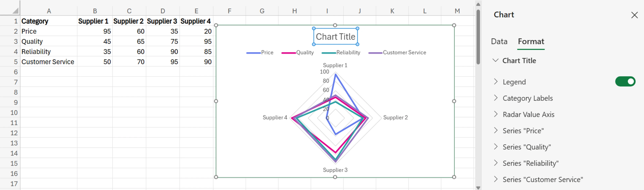The height and width of the screenshot is (190, 644).
Task: Click cell A1 containing Category
Action: [x=49, y=21]
